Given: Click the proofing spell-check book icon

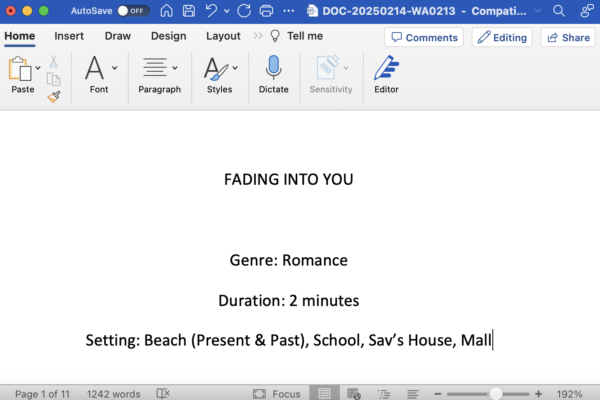Looking at the screenshot, I should [x=163, y=393].
